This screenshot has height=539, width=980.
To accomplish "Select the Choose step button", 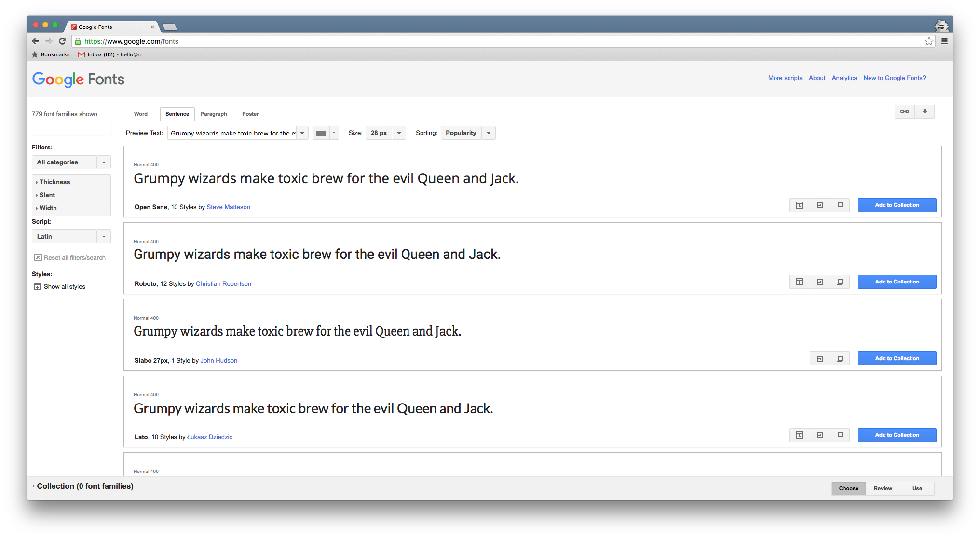I will coord(849,488).
